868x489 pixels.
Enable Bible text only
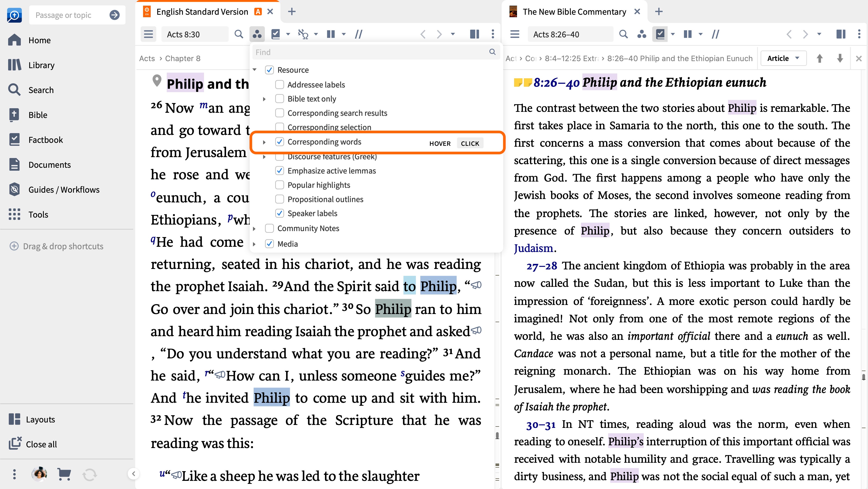(x=279, y=99)
